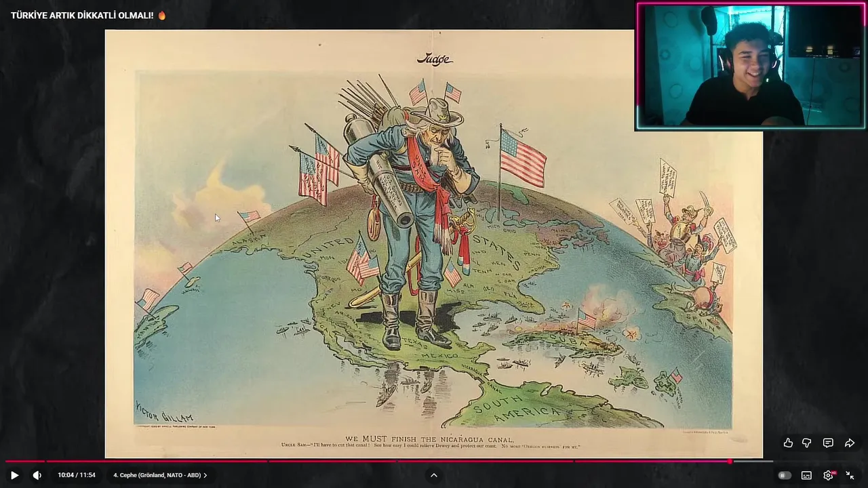
Task: Mute the video volume
Action: [x=37, y=475]
